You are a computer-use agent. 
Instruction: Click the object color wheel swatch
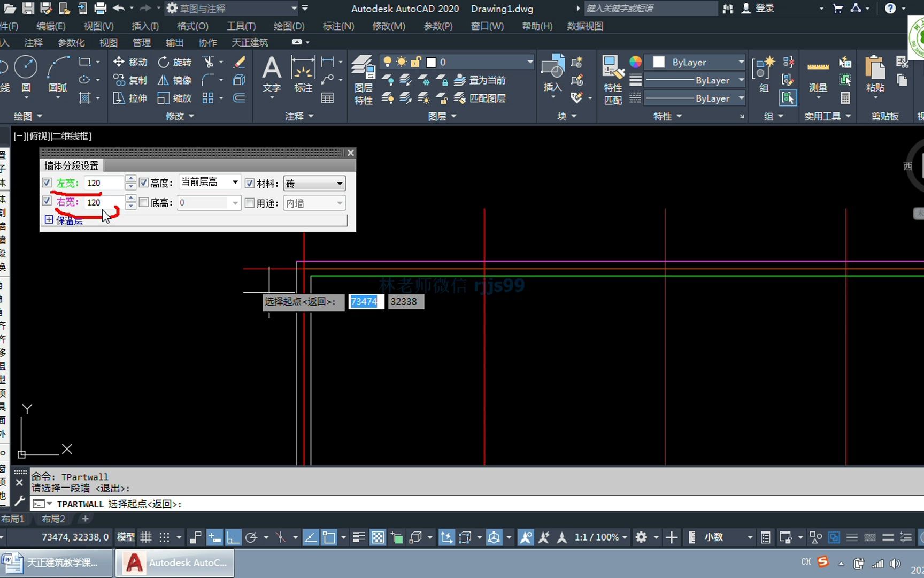tap(635, 62)
